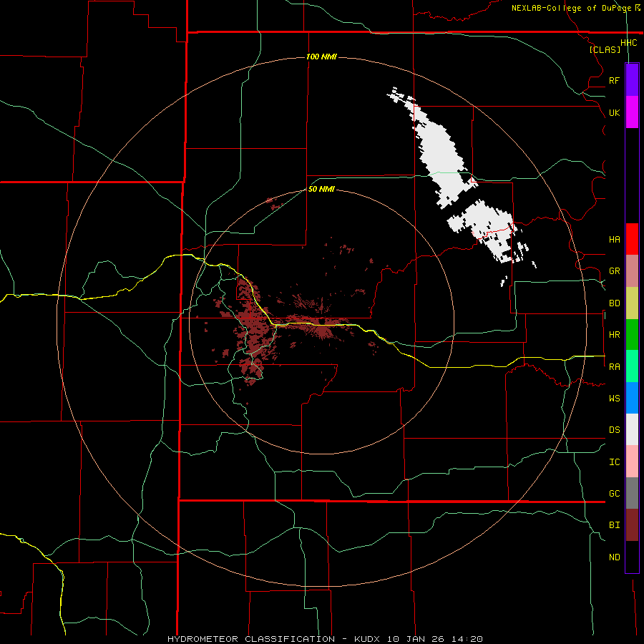This screenshot has width=644, height=644.
Task: Click the 'RF' legend text label
Action: coord(614,80)
